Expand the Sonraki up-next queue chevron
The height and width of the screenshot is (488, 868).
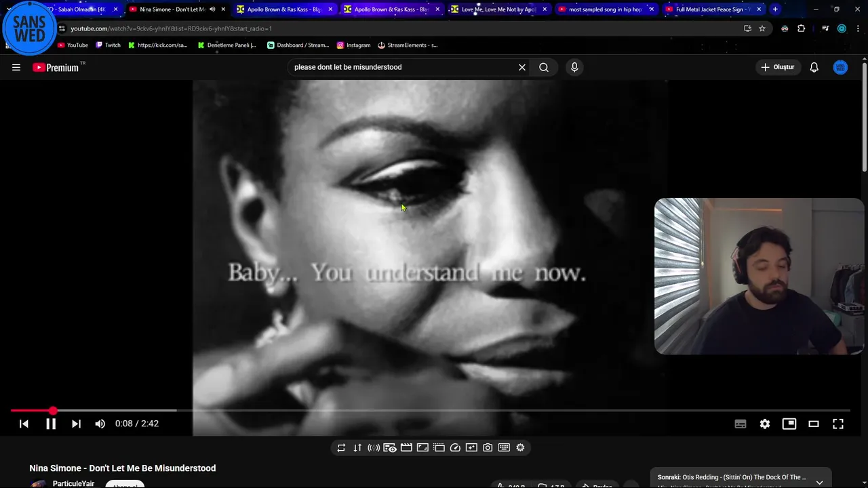[819, 483]
